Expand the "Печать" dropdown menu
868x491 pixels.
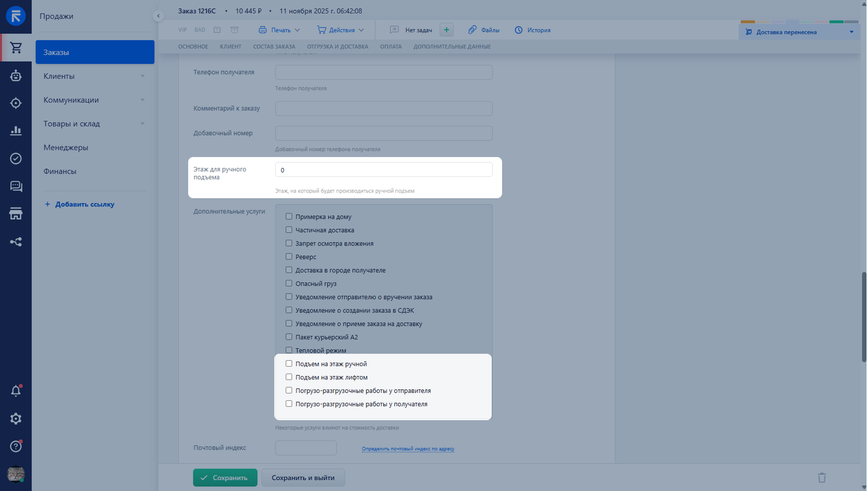tap(280, 30)
